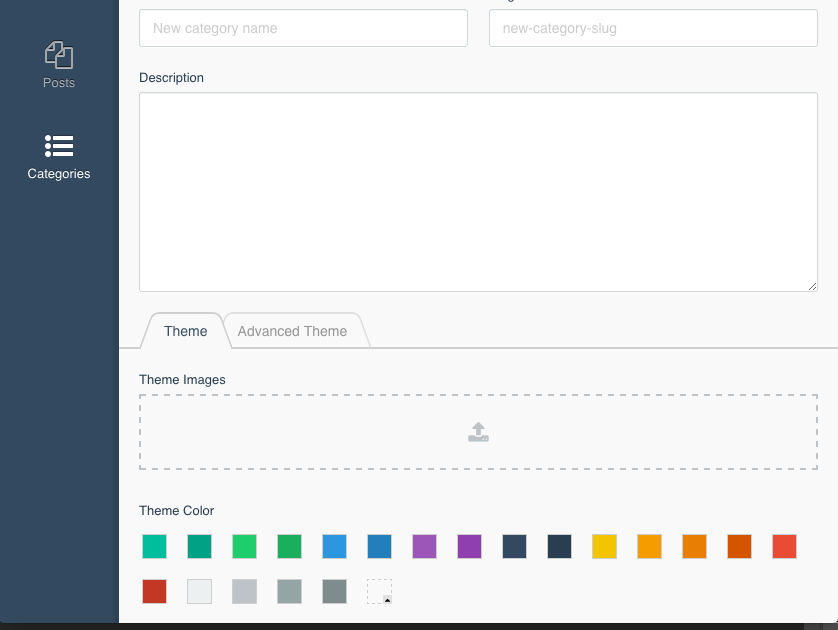The image size is (838, 630).
Task: Choose the bright blue theme color
Action: (335, 547)
